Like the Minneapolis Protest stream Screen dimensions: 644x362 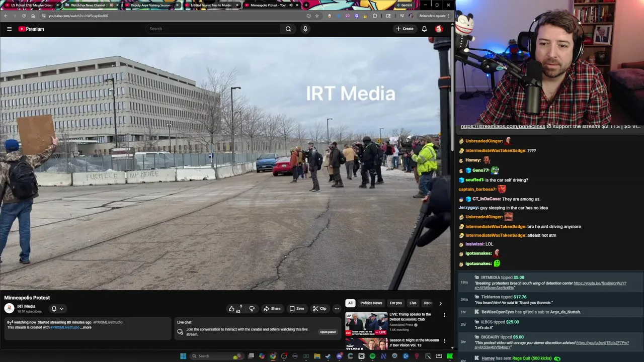coord(235,309)
